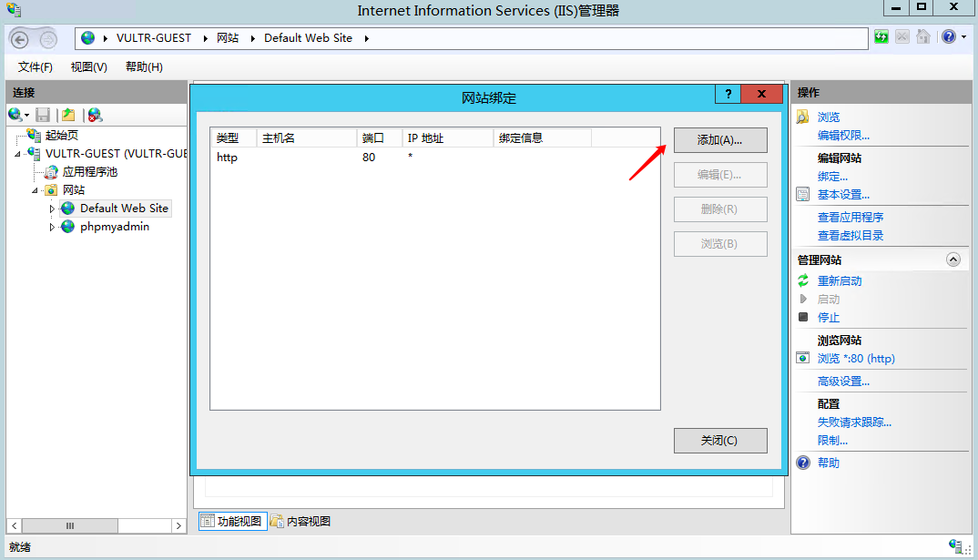
Task: Select Default Web Site in tree
Action: [x=124, y=209]
